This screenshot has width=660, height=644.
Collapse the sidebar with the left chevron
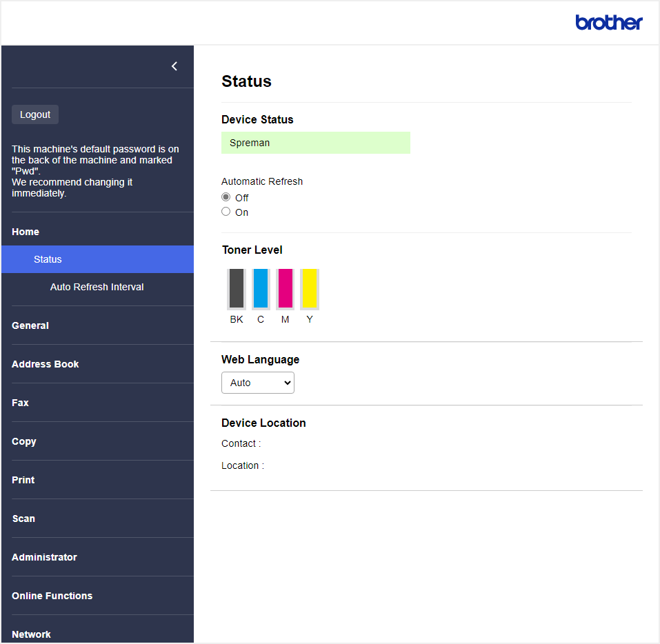click(174, 66)
